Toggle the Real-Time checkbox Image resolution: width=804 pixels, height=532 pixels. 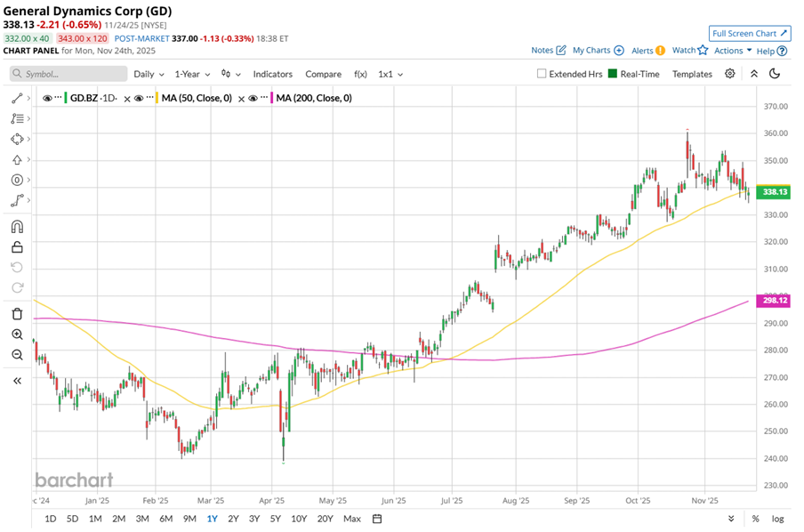pos(613,74)
